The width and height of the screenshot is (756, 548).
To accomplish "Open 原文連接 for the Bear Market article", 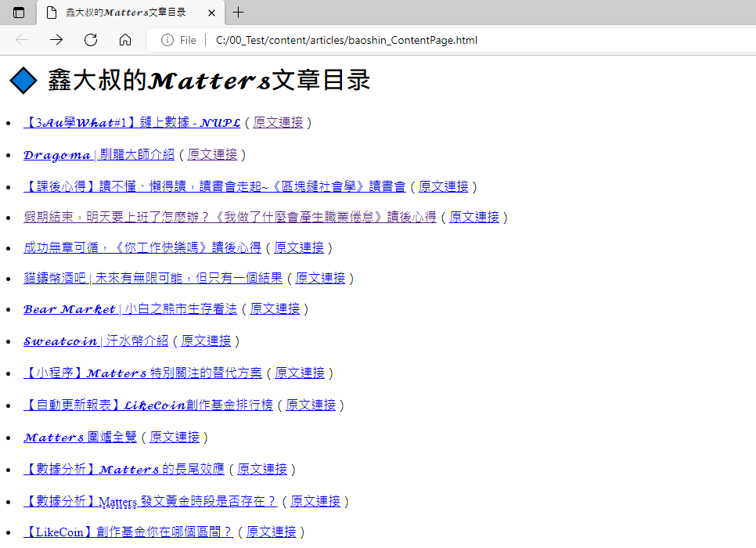I will pos(275,309).
